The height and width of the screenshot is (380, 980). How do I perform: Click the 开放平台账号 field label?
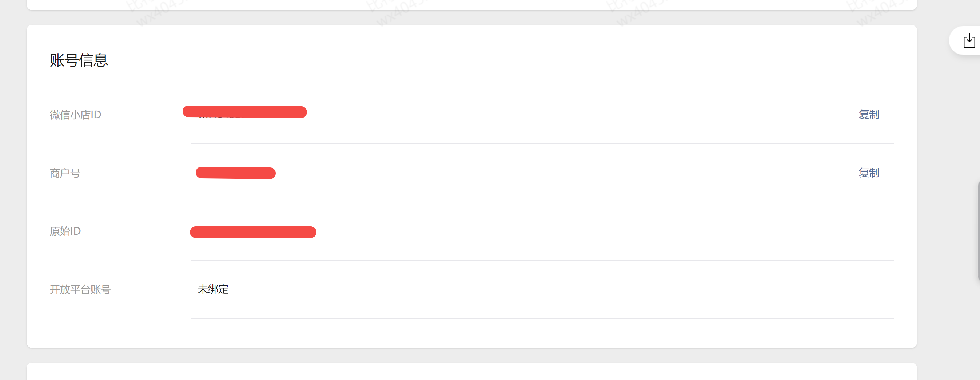(80, 290)
